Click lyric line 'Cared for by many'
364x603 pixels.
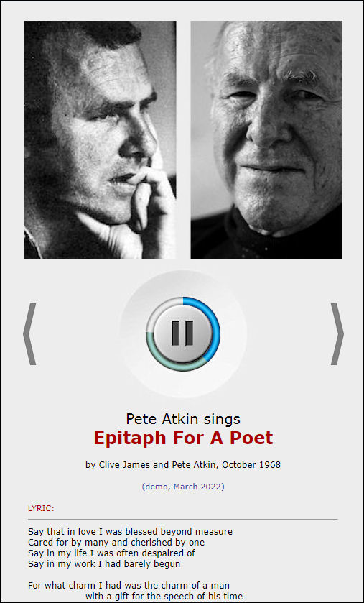click(x=116, y=543)
